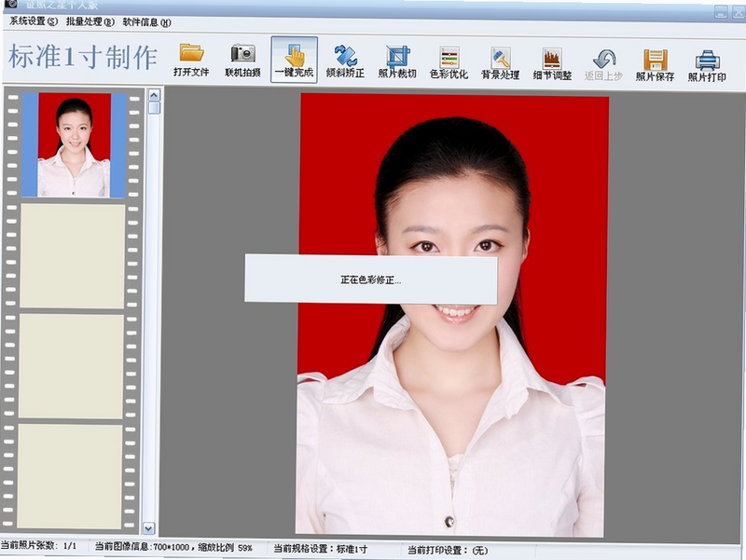Open 批量处理(B) menu

click(90, 21)
